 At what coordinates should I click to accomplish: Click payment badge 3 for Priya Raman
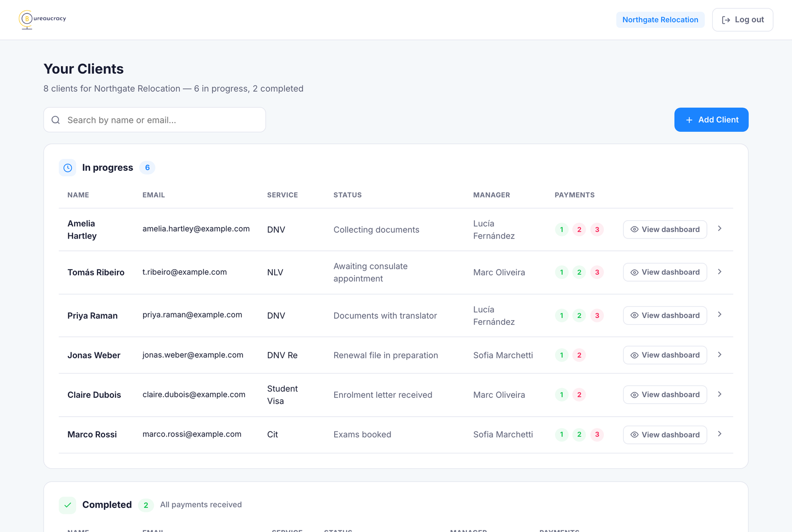coord(597,316)
